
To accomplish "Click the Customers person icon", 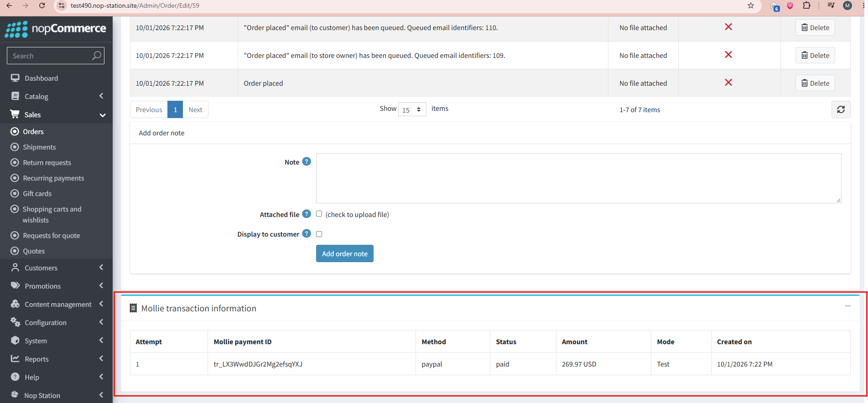I will pos(15,268).
